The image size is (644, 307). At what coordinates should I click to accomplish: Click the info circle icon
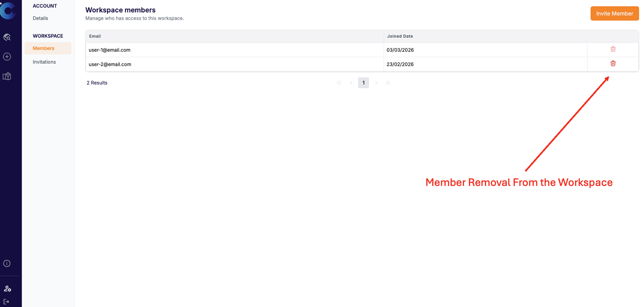7,263
